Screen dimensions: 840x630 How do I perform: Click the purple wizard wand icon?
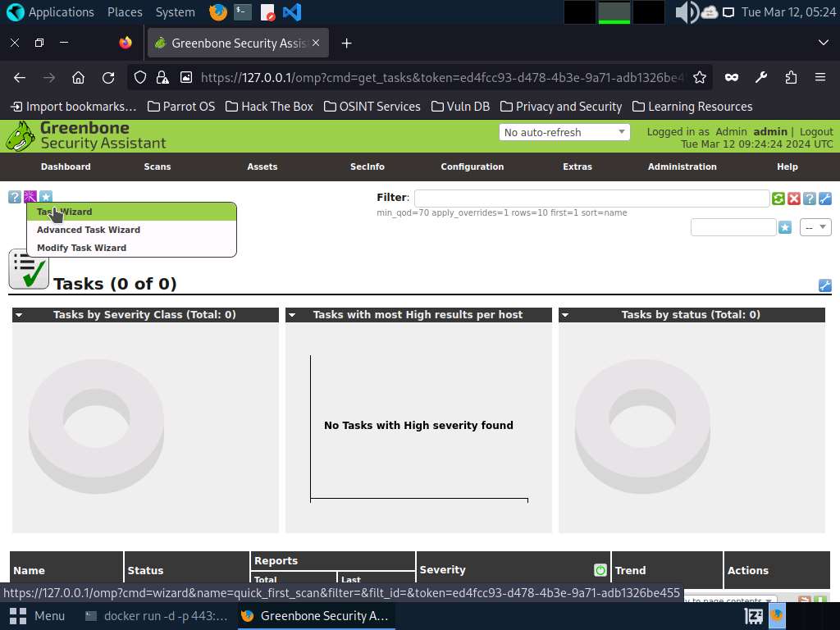pos(30,197)
